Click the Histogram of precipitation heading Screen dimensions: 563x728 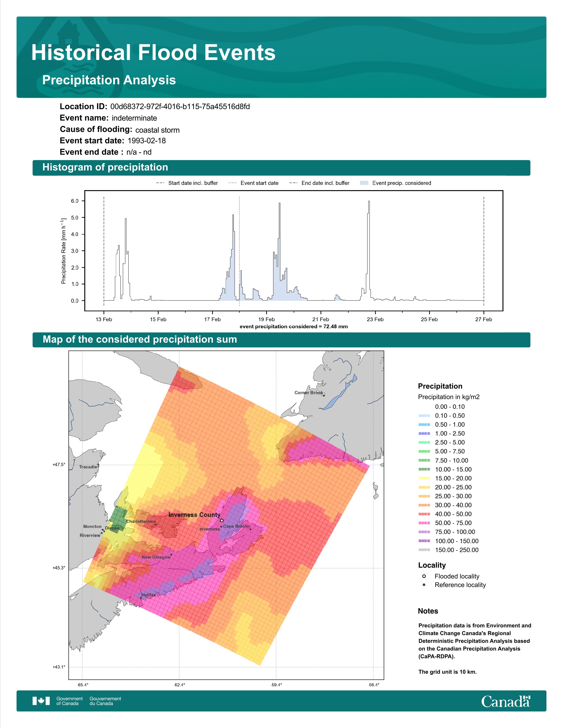pos(105,167)
